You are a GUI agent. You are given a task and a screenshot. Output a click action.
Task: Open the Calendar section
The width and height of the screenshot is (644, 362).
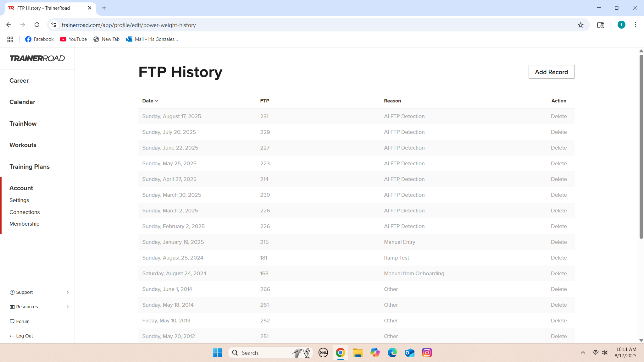[22, 102]
